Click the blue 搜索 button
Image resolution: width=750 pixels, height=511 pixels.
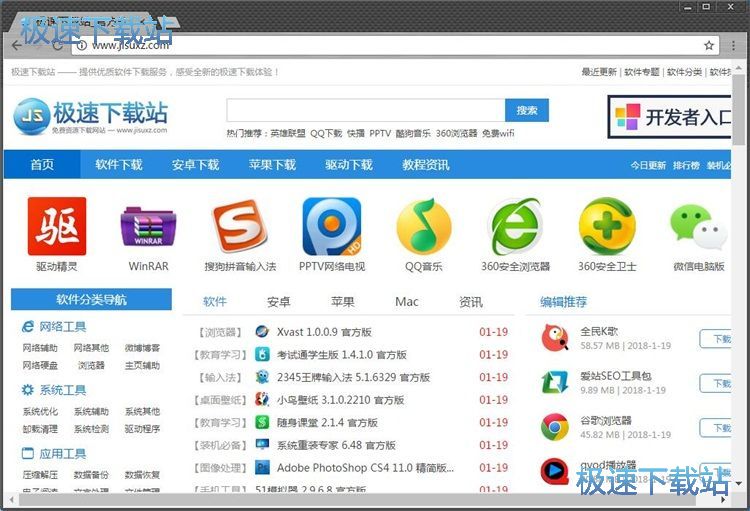(527, 111)
